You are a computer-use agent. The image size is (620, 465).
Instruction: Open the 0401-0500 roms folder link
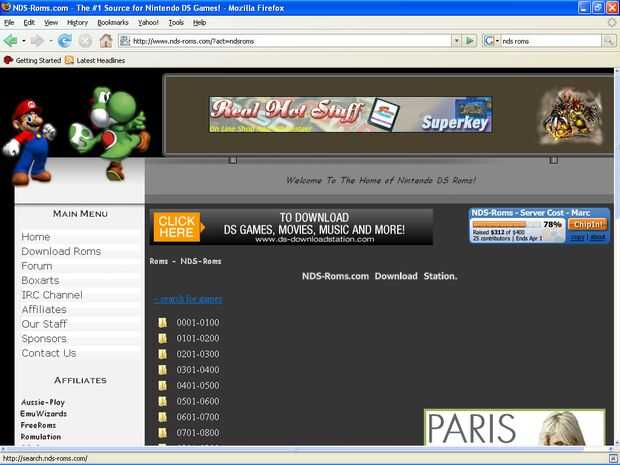click(x=198, y=386)
